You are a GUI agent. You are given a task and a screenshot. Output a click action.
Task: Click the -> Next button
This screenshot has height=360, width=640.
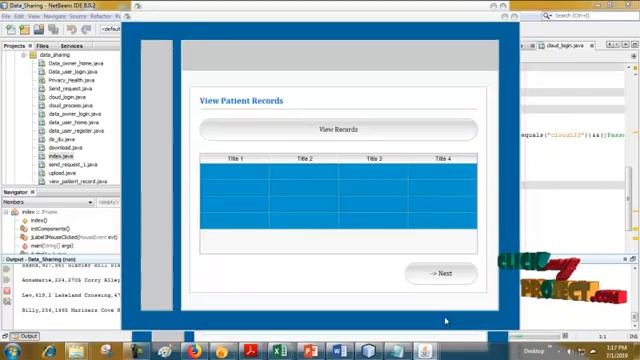click(441, 273)
